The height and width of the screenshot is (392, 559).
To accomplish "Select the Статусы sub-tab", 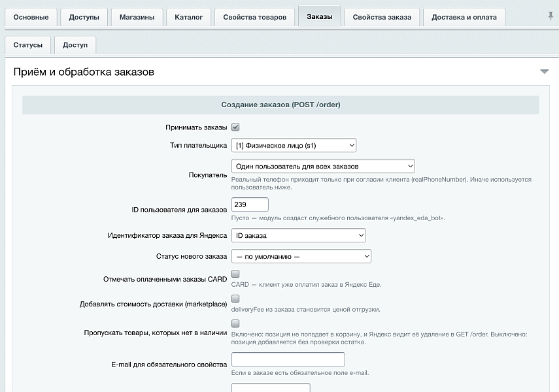I will [x=28, y=45].
